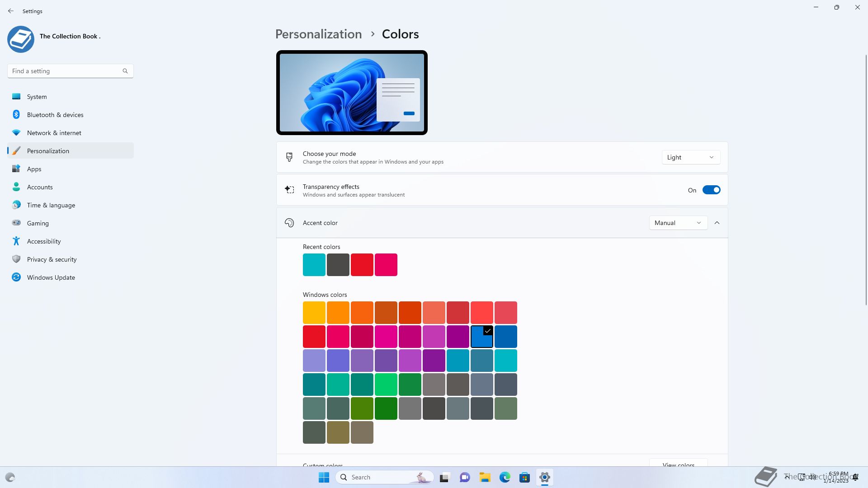Click the Accessibility figure icon
The image size is (868, 488).
pos(16,241)
